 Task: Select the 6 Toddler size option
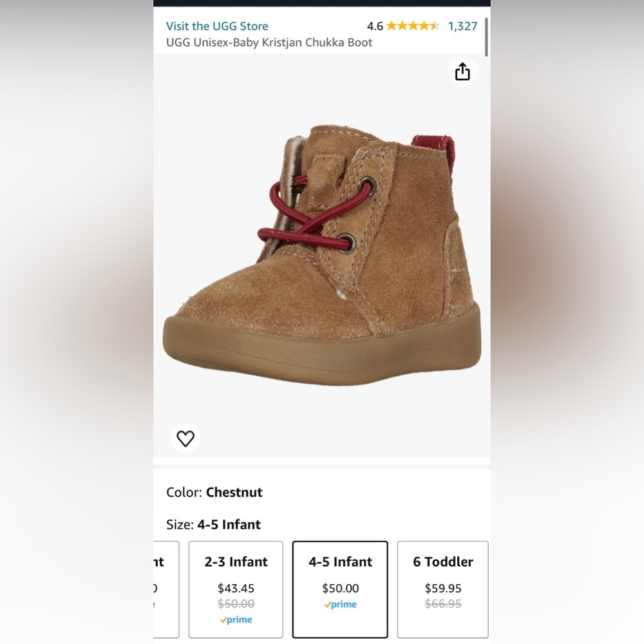point(442,589)
